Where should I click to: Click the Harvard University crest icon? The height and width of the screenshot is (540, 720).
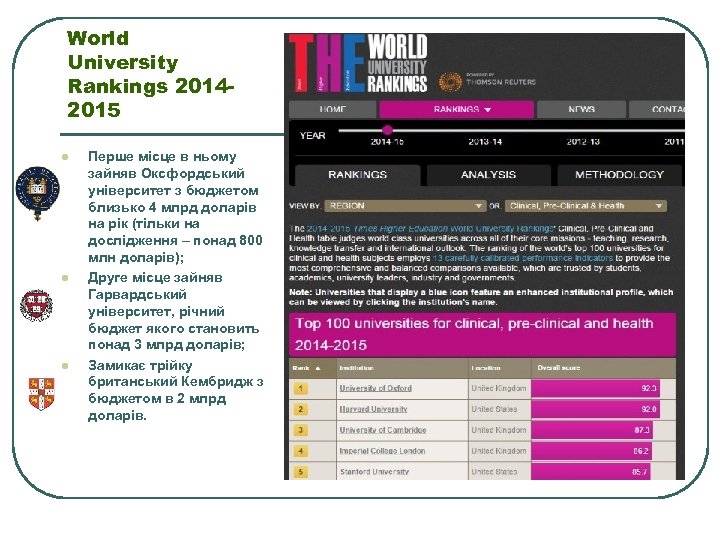[36, 305]
